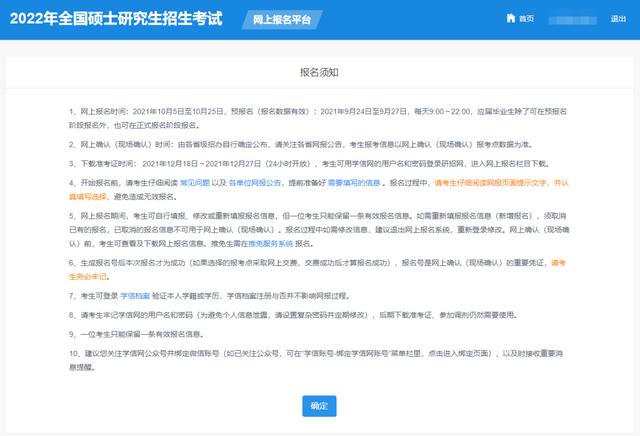Click the 报名须知 heading
Image resolution: width=640 pixels, height=436 pixels.
(319, 72)
